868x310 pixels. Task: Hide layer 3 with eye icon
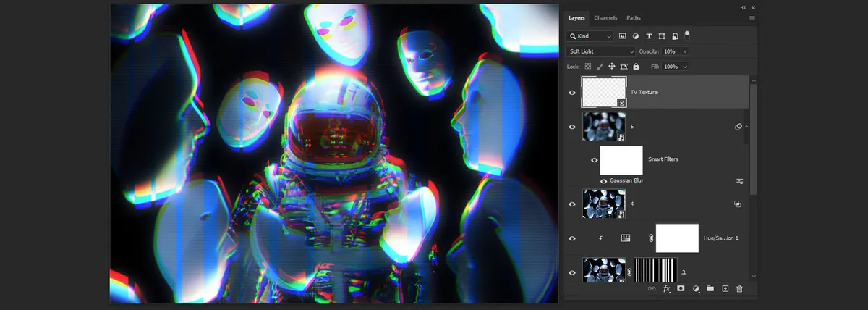click(572, 272)
